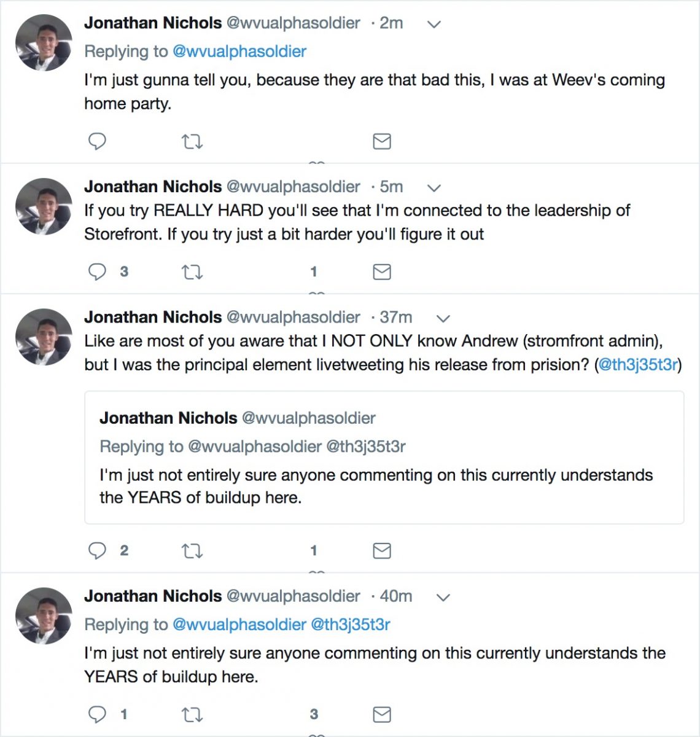Image resolution: width=700 pixels, height=737 pixels.
Task: Open Jonathan Nichols' avatar on the top tweet
Action: coord(44,43)
